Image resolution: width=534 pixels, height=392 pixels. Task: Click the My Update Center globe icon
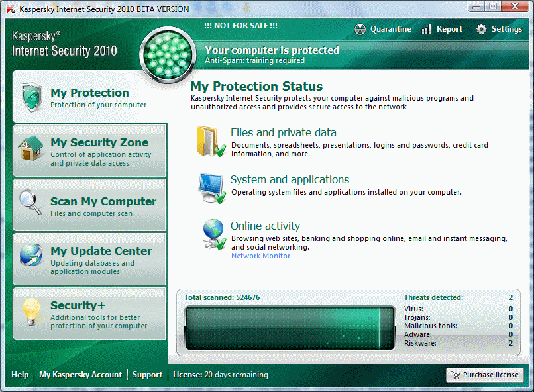[31, 255]
